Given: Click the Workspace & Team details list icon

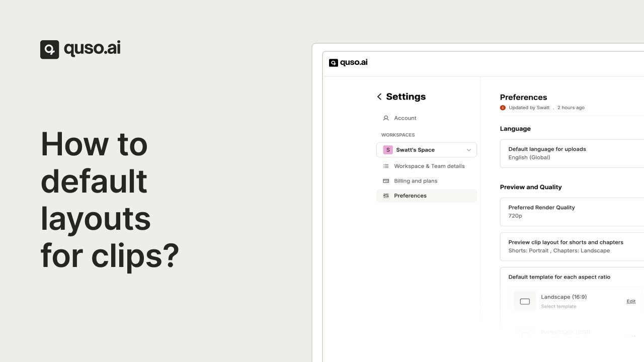Looking at the screenshot, I should pyautogui.click(x=386, y=166).
